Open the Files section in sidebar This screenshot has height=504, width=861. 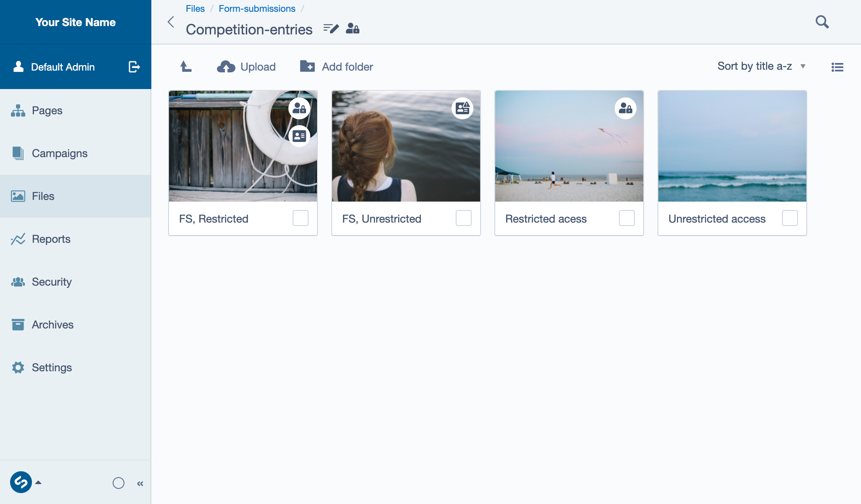click(42, 196)
